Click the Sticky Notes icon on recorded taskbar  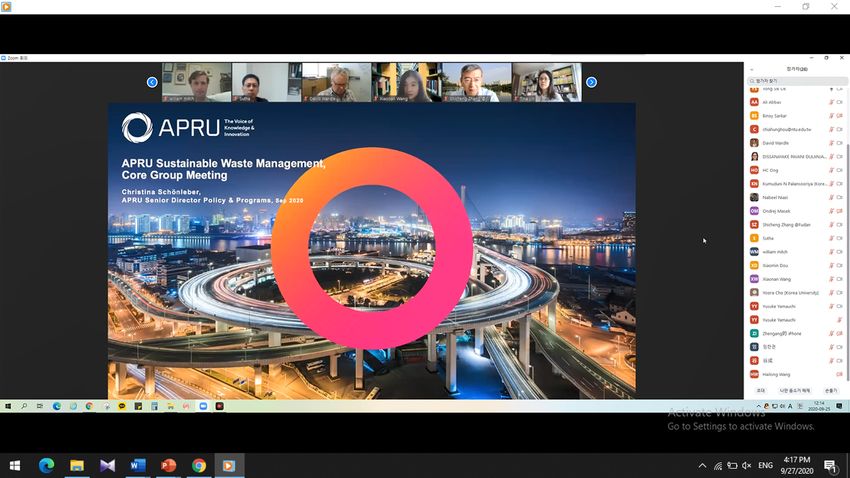138,406
